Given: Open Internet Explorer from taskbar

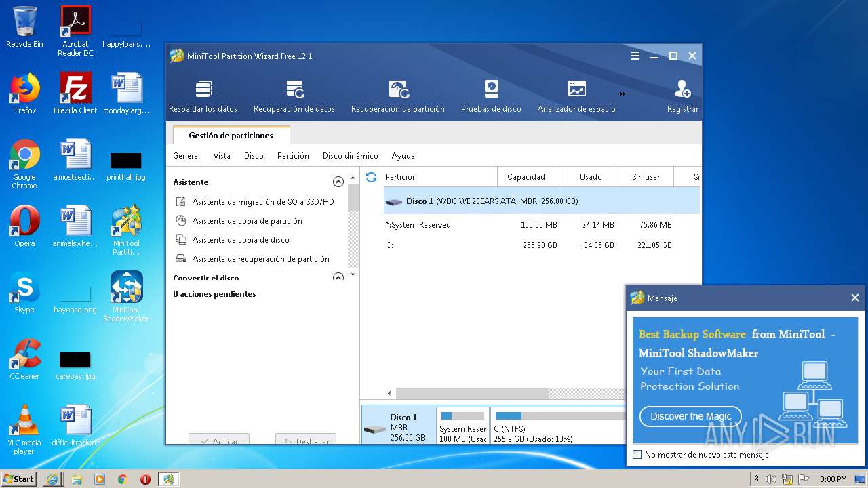Looking at the screenshot, I should pyautogui.click(x=53, y=479).
